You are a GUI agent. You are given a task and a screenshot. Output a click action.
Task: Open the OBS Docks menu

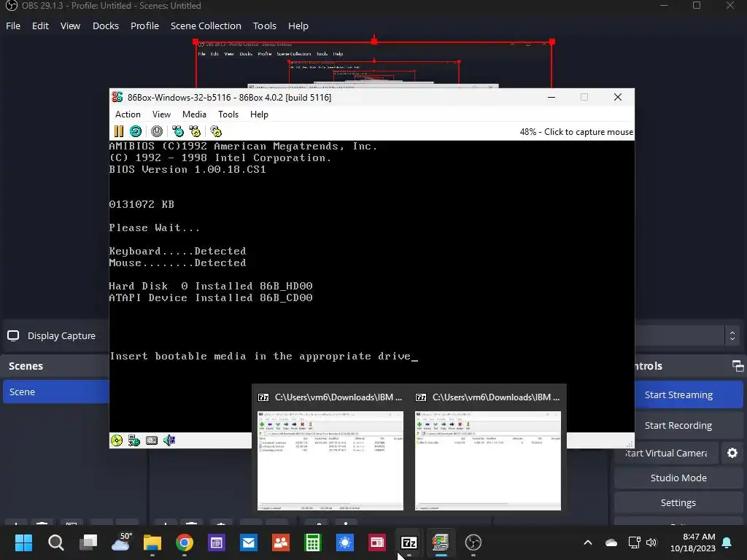click(x=106, y=26)
